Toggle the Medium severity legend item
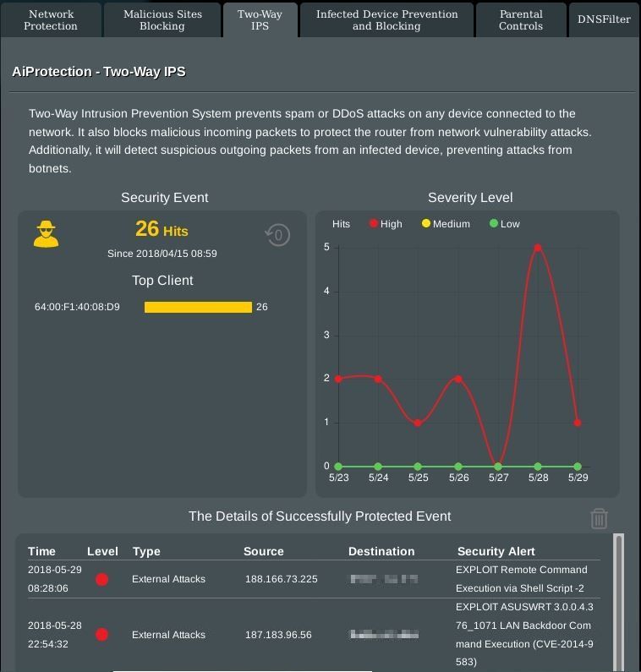Screen dimensions: 641x672 [x=446, y=224]
